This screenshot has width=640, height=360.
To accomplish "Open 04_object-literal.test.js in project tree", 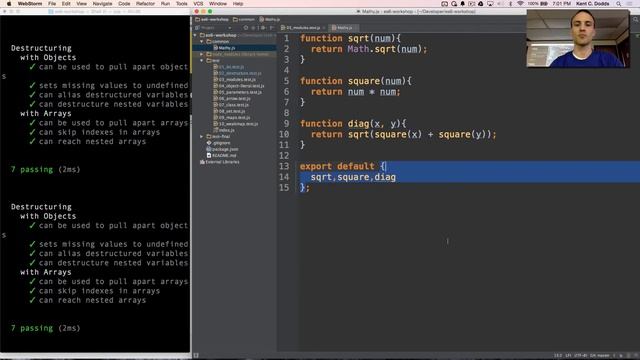I will (239, 86).
